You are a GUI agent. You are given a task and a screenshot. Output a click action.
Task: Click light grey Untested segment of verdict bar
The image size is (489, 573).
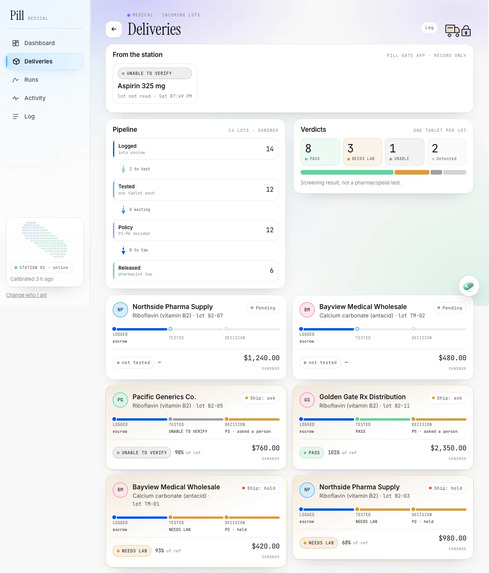(x=455, y=172)
